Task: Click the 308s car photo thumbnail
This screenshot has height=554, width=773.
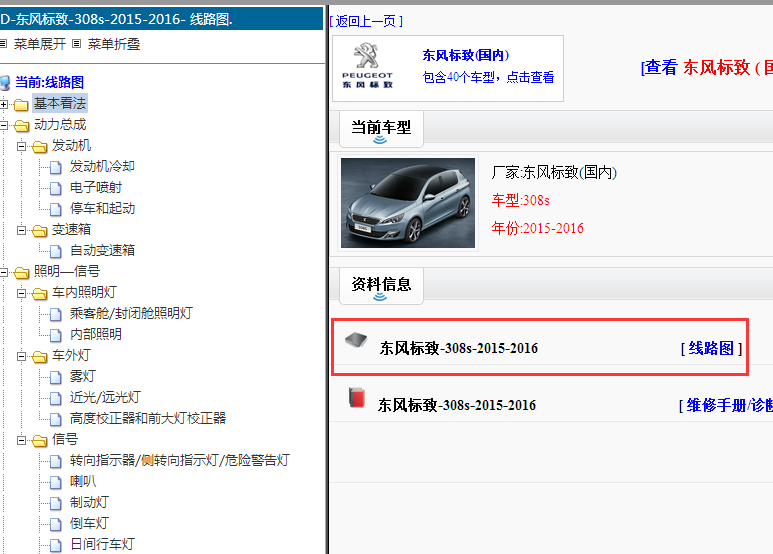Action: coord(408,203)
